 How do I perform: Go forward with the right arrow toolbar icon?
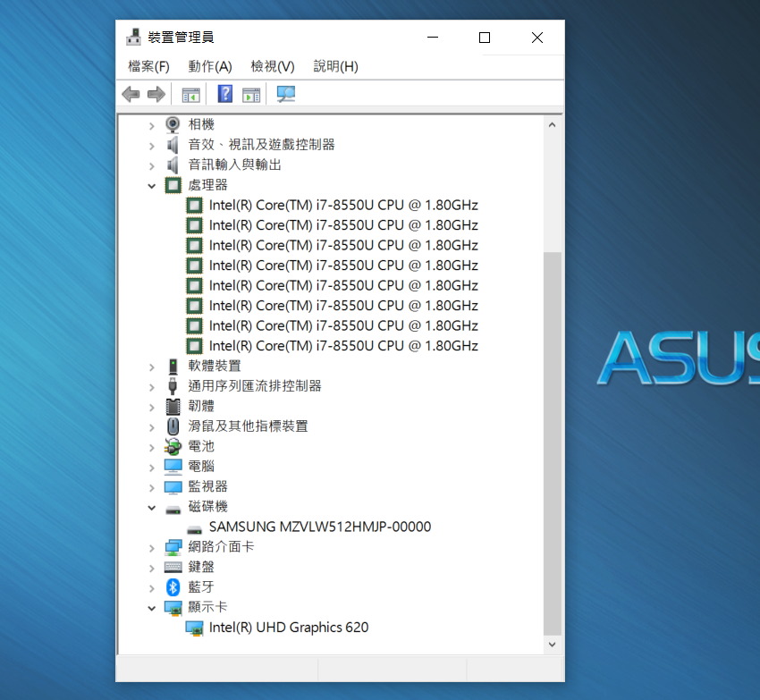[x=156, y=94]
